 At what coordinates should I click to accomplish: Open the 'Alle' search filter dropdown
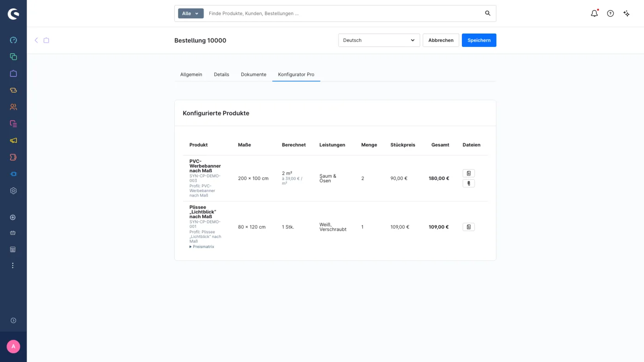tap(191, 13)
